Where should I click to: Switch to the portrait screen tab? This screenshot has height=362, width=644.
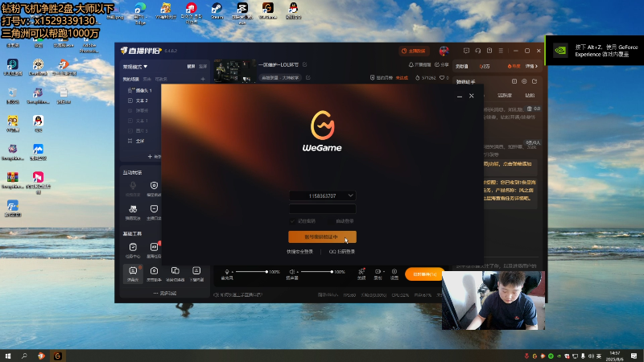pos(203,67)
